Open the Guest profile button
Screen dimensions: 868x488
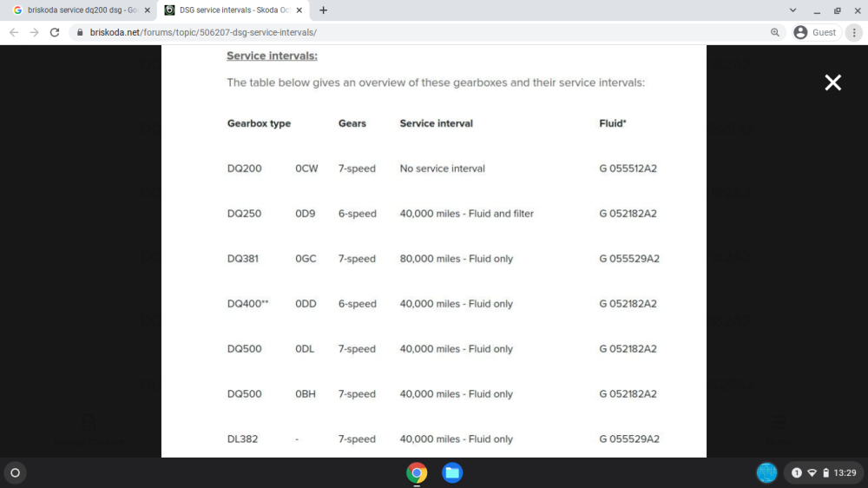(x=817, y=33)
